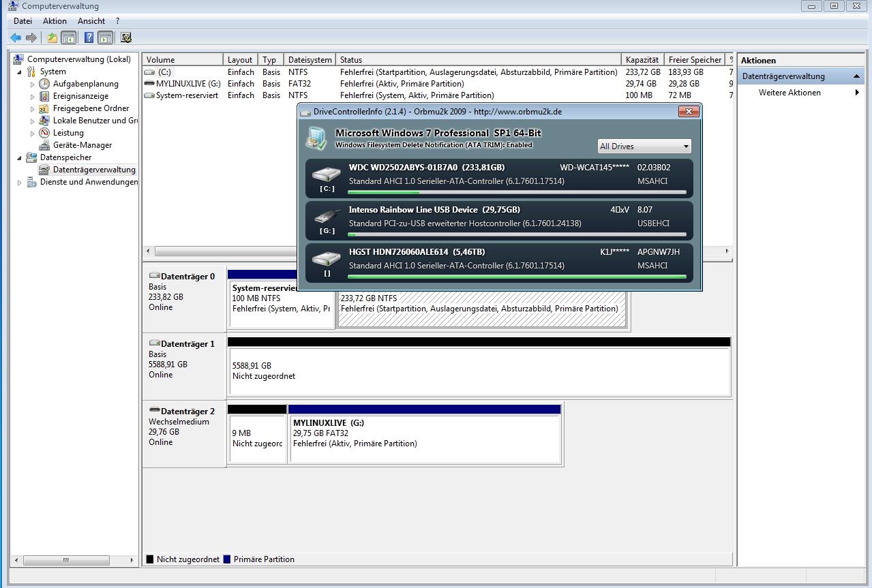Screen dimensions: 872x588
Task: Sort by Dateisystem column header
Action: (x=311, y=60)
